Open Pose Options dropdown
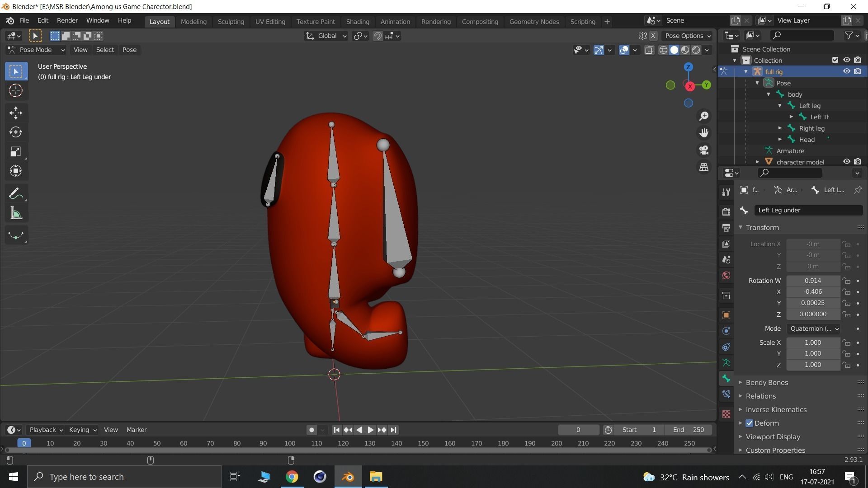 tap(687, 36)
